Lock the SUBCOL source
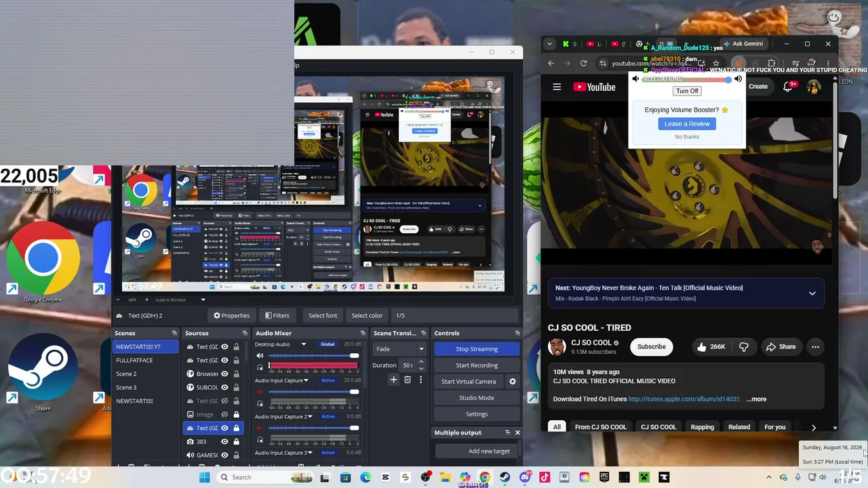Image resolution: width=868 pixels, height=488 pixels. tap(236, 387)
